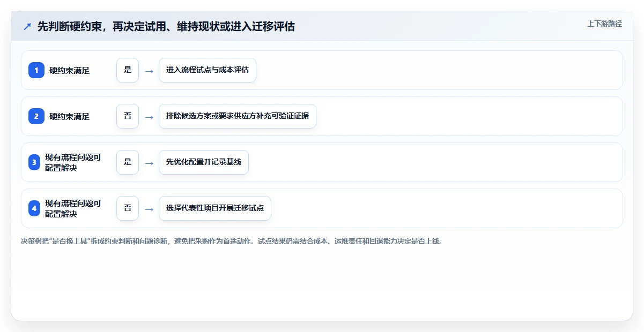Choose 否 chip in row 2
The height and width of the screenshot is (332, 644).
(x=128, y=116)
